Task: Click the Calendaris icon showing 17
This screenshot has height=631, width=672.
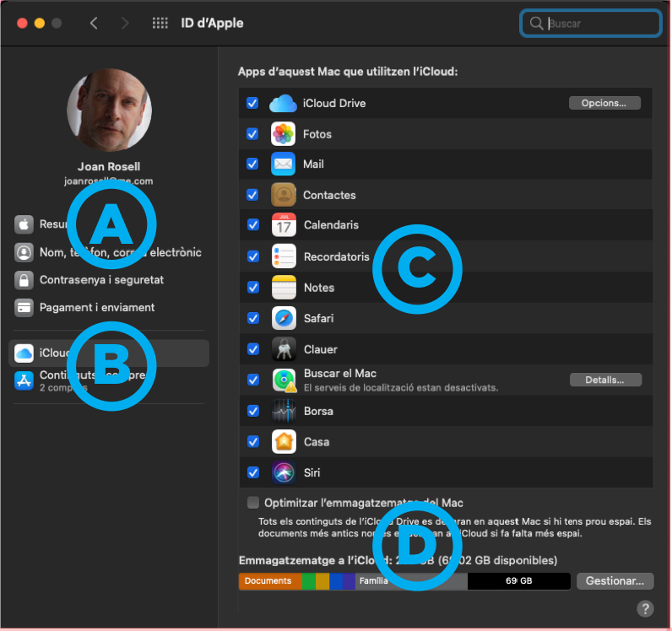Action: click(284, 225)
